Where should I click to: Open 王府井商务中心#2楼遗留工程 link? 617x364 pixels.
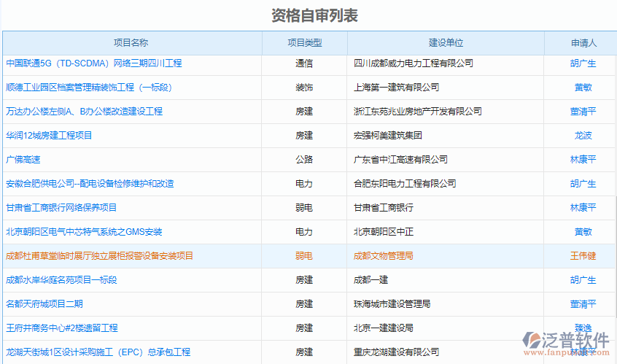tap(61, 328)
